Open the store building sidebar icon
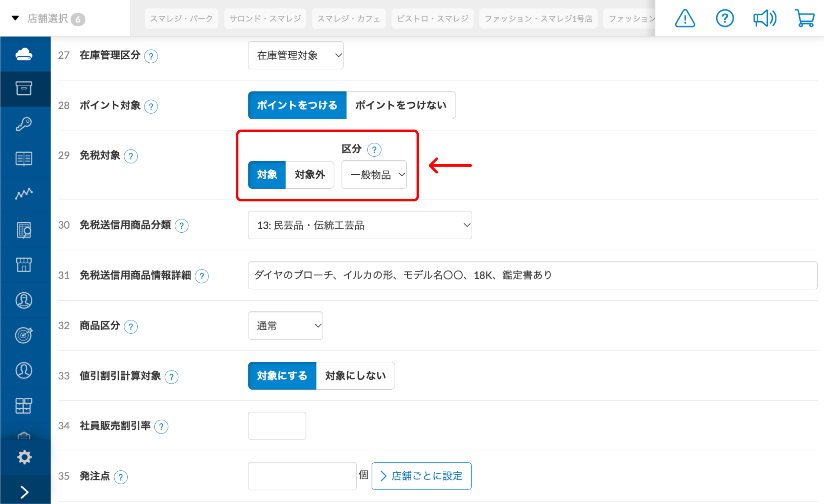Viewport: 824px width, 504px height. click(24, 265)
